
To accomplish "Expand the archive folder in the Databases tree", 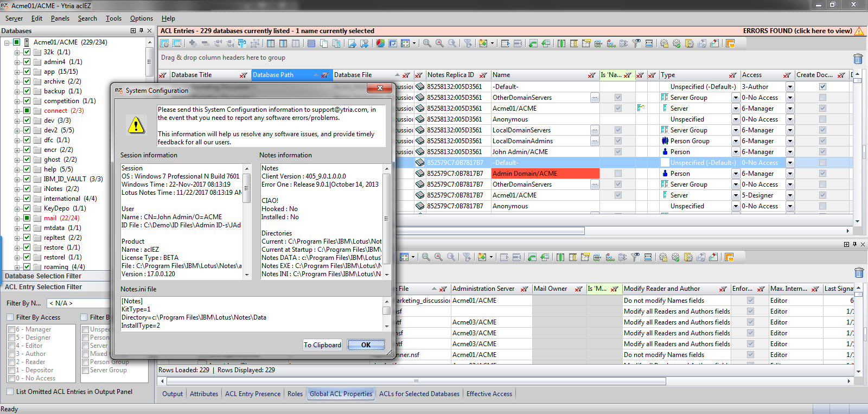I will 17,81.
